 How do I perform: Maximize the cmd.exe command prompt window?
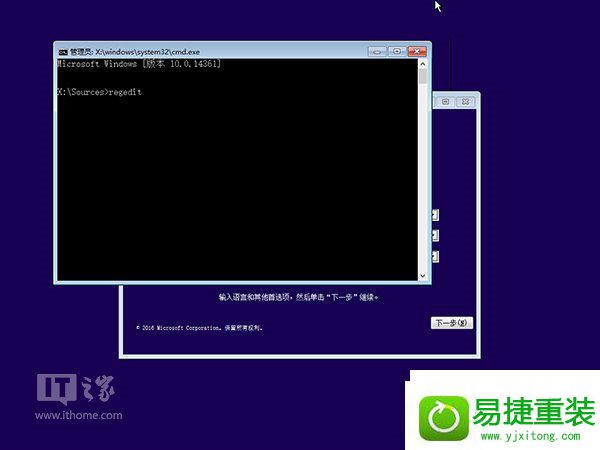(x=396, y=51)
